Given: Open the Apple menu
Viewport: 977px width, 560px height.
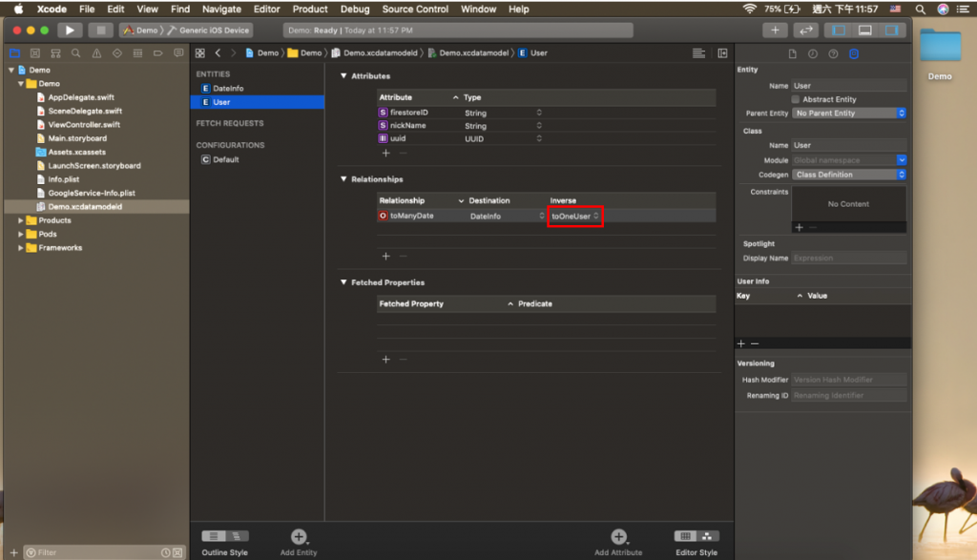Looking at the screenshot, I should click(19, 9).
